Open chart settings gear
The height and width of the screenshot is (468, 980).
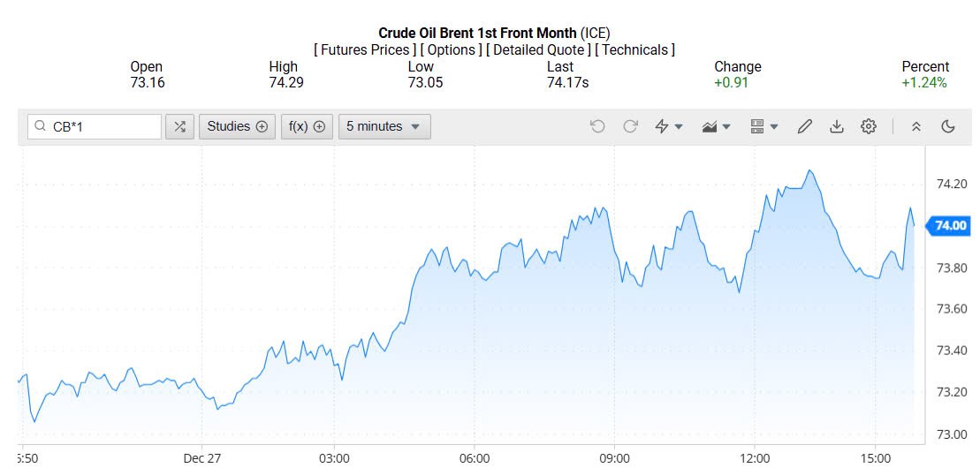[x=869, y=126]
